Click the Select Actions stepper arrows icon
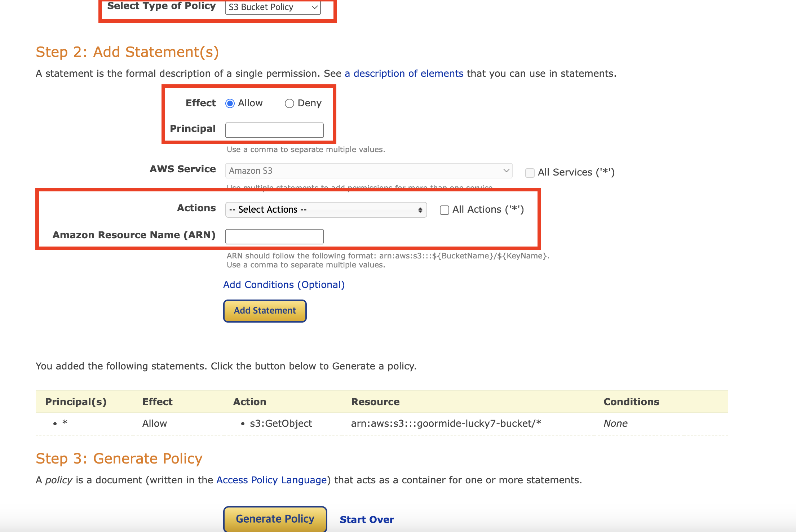This screenshot has height=532, width=796. click(420, 210)
